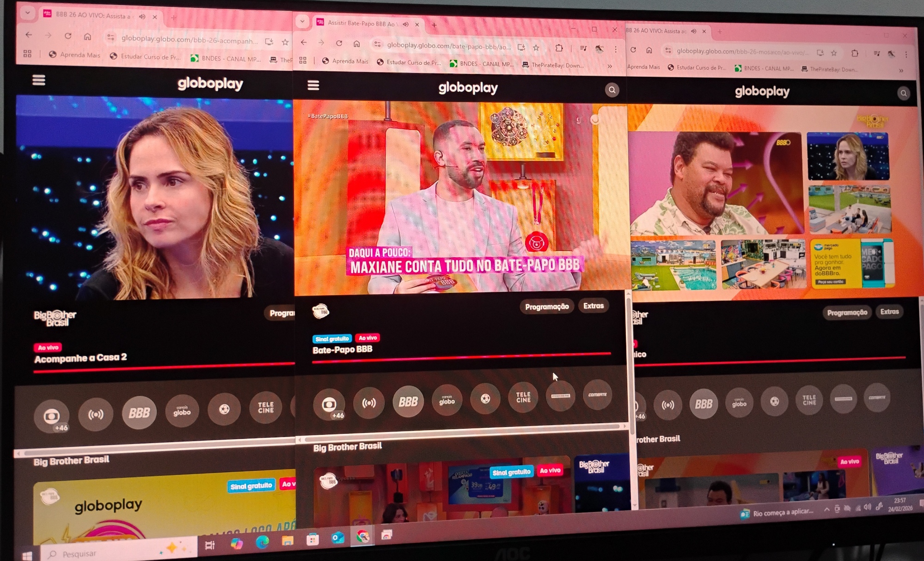
Task: Expand hidden bookmarks chevron in middle window
Action: tap(610, 66)
